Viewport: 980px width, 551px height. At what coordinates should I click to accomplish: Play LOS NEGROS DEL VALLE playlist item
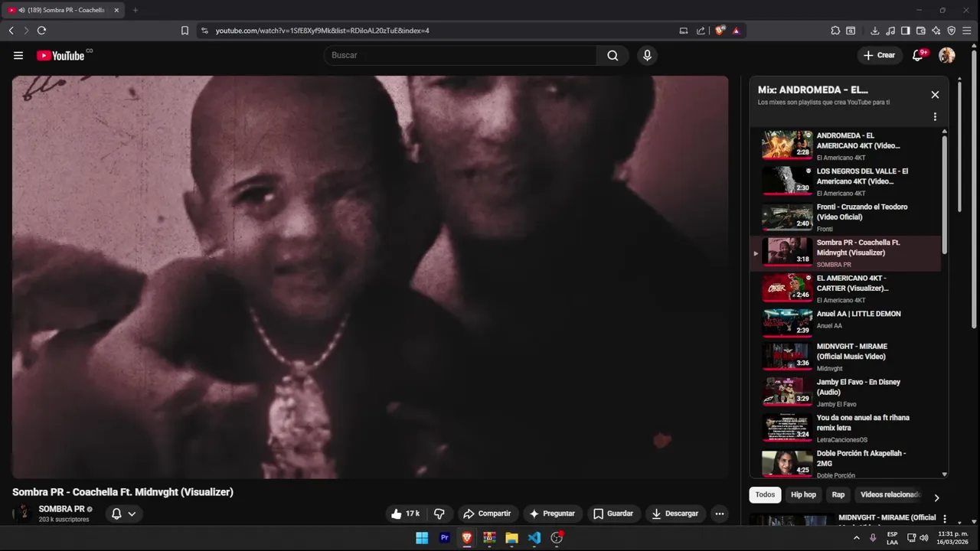[844, 181]
